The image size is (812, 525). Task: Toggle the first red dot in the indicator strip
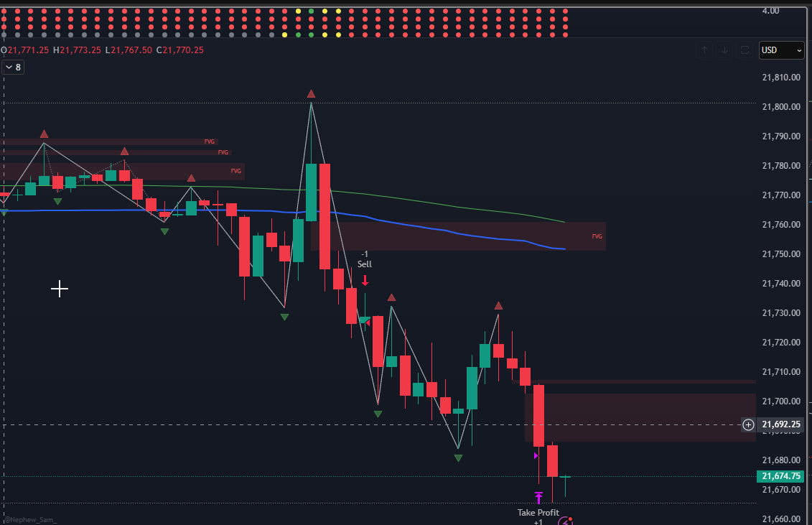(3, 11)
